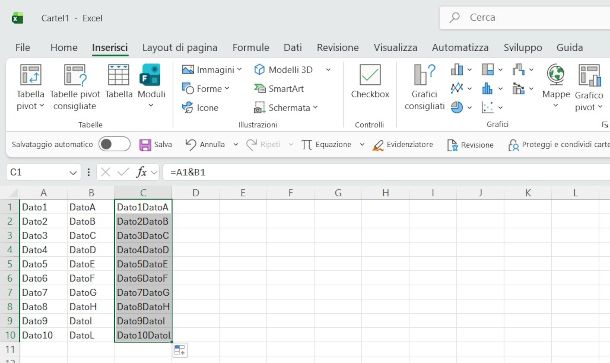Click the Excel app icon
This screenshot has width=610, height=363.
[18, 18]
